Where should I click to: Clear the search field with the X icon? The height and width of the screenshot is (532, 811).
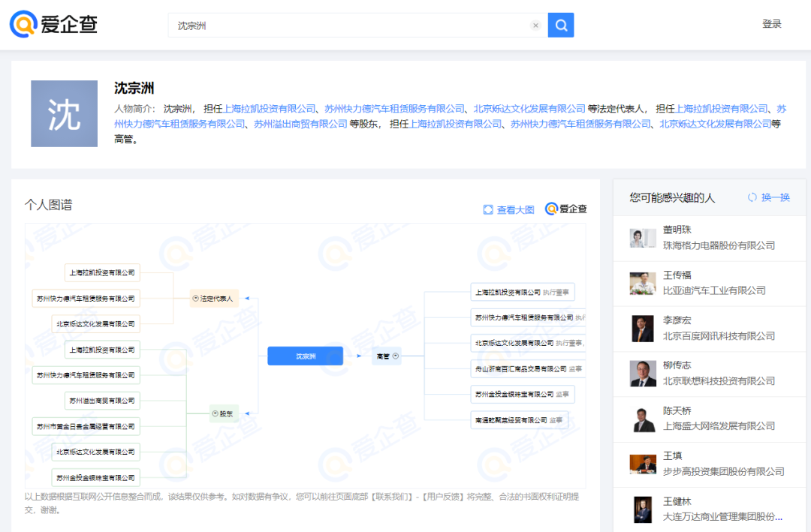coord(535,26)
